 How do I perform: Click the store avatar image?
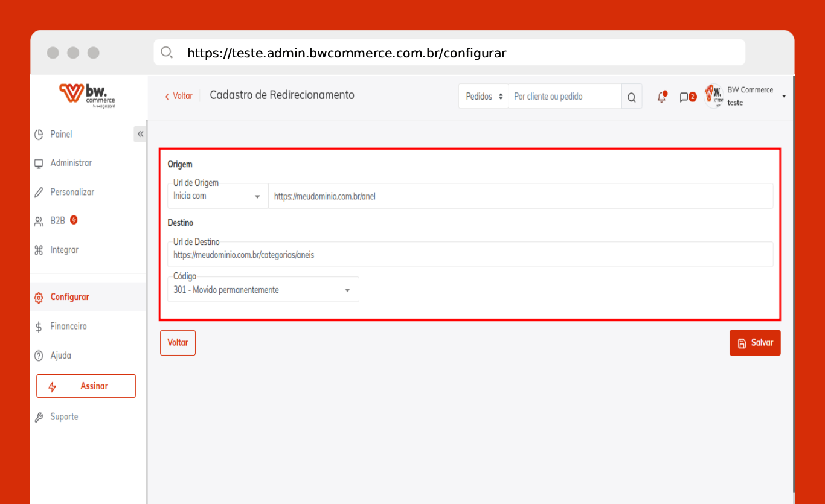pyautogui.click(x=714, y=96)
